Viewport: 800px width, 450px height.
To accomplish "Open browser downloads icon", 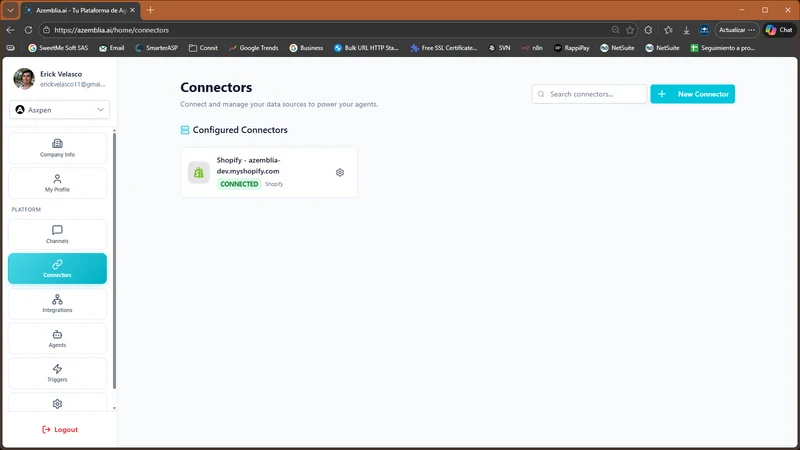I will 686,30.
